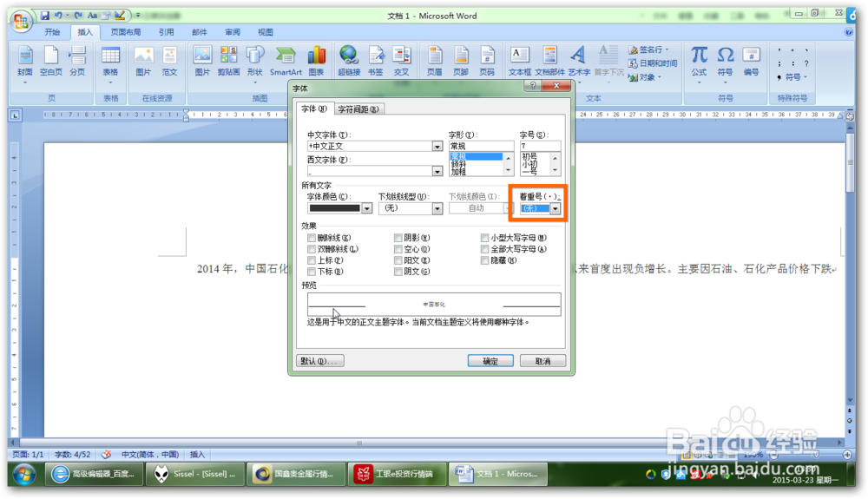868x499 pixels.
Task: Check the Outline (空心) effect
Action: click(x=398, y=249)
